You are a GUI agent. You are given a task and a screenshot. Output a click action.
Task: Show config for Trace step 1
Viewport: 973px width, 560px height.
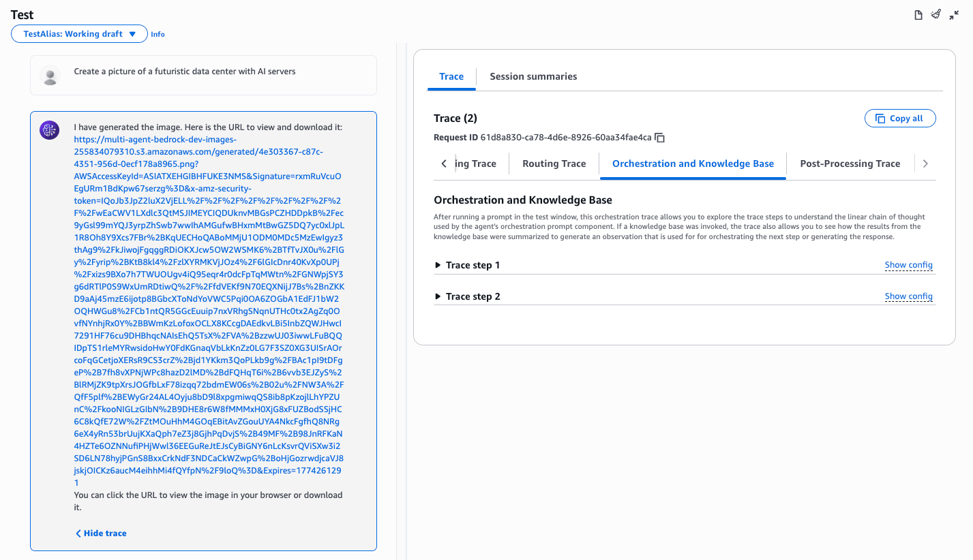[908, 264]
